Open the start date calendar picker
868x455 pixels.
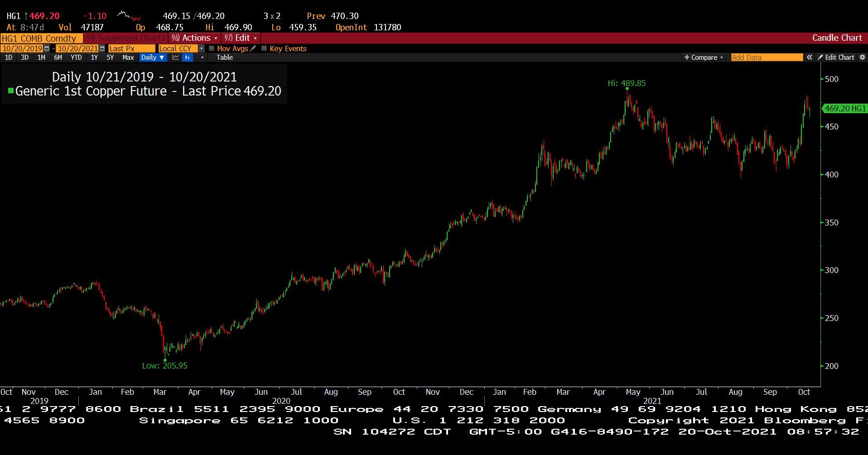[x=46, y=48]
